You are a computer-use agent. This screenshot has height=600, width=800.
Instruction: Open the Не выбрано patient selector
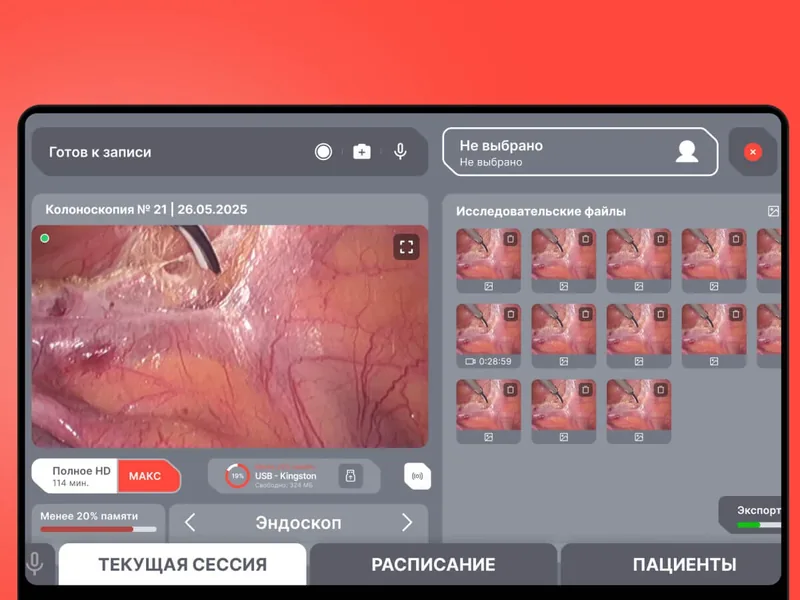pyautogui.click(x=580, y=152)
